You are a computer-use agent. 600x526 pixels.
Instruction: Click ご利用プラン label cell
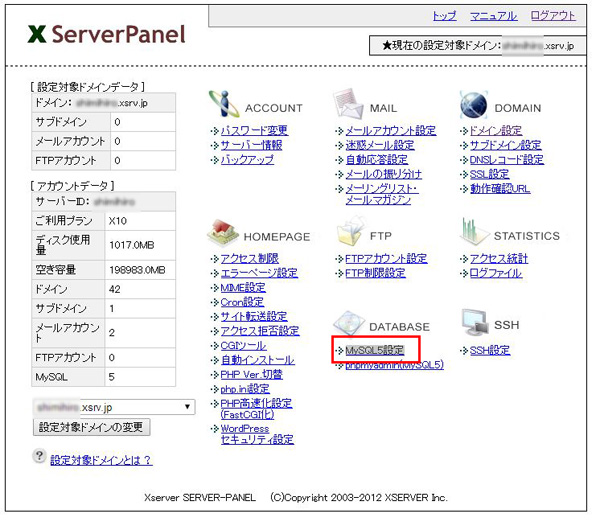pyautogui.click(x=68, y=221)
